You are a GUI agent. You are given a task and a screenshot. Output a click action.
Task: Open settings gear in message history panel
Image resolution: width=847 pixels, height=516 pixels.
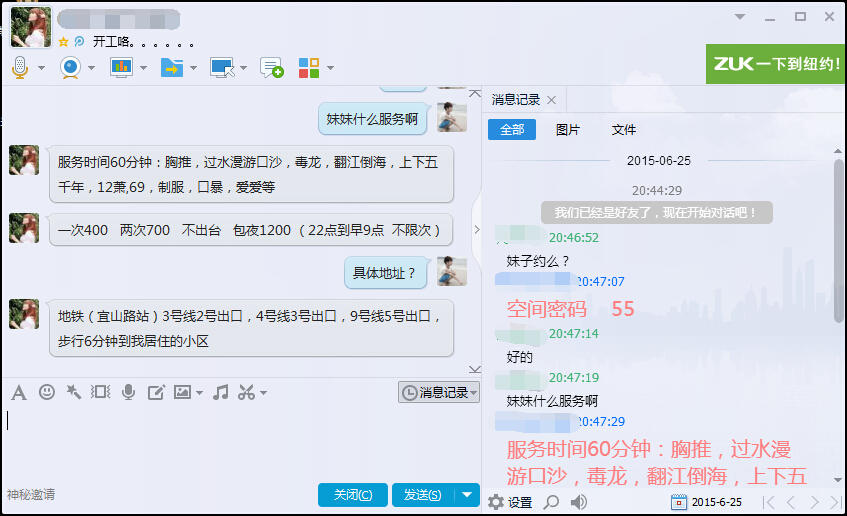coord(496,502)
